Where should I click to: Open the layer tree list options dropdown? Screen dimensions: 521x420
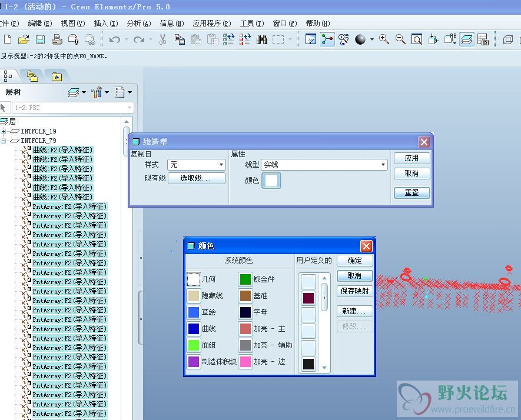click(x=123, y=92)
